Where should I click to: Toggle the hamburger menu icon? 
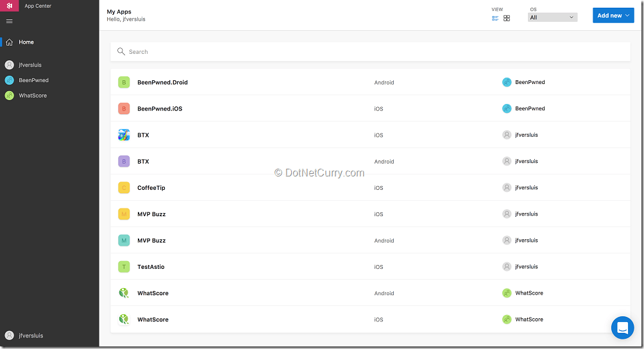point(10,21)
